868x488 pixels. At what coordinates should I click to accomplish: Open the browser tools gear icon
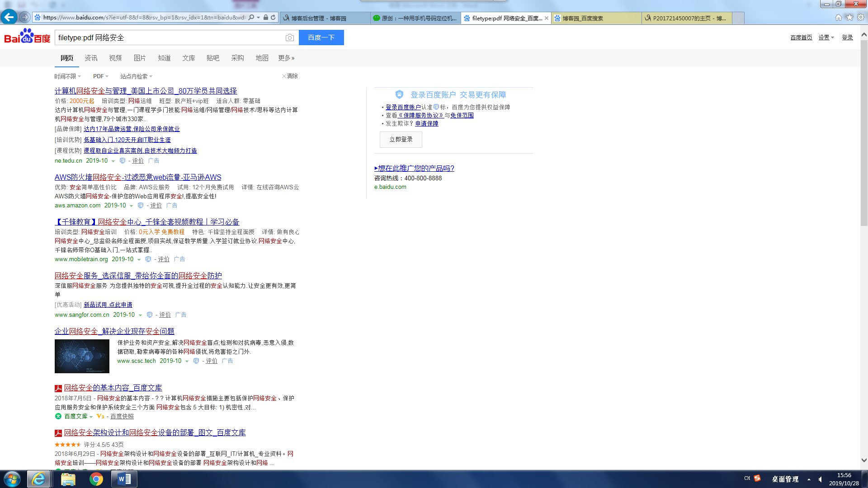coord(861,17)
